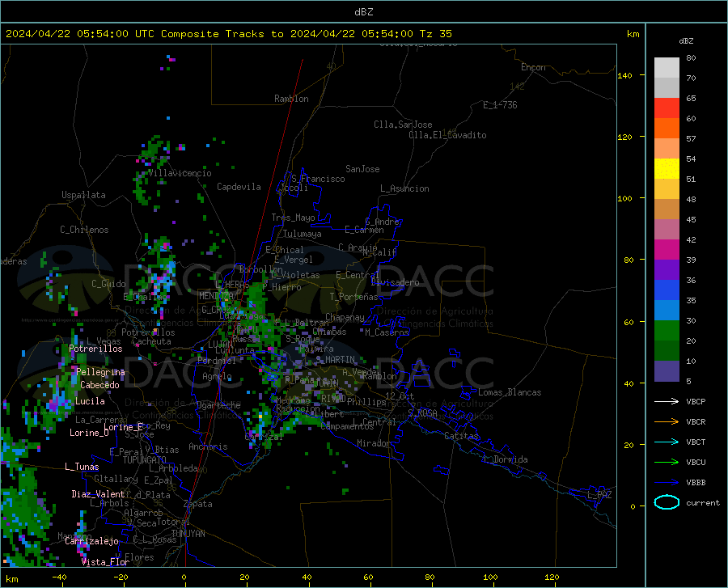This screenshot has height=588, width=728.
Task: Click the Ramblon label near top
Action: pyautogui.click(x=291, y=99)
